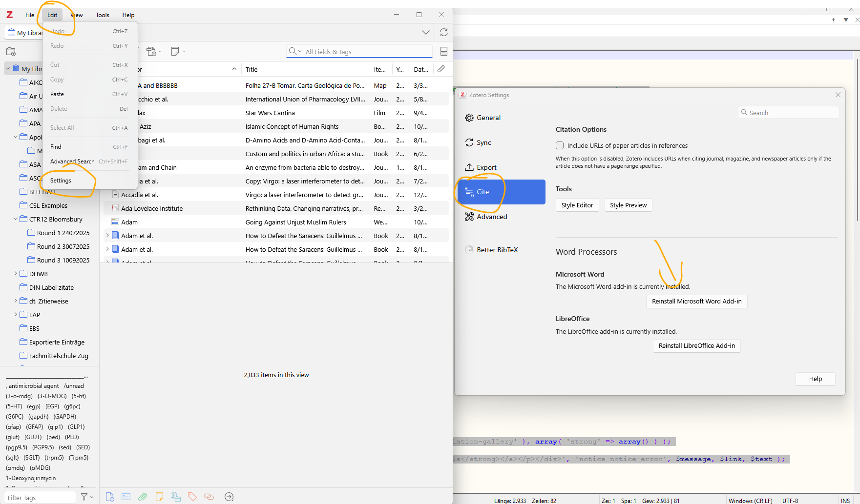Click the attachment paperclip column header

point(441,69)
